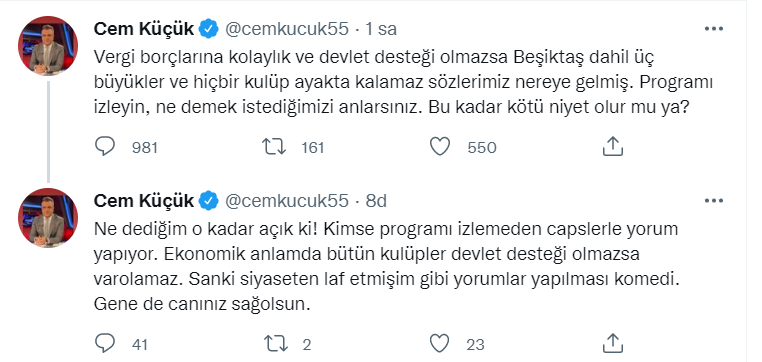This screenshot has width=762, height=362.
Task: Retweet the second tweet showing 2 retweets
Action: 274,344
